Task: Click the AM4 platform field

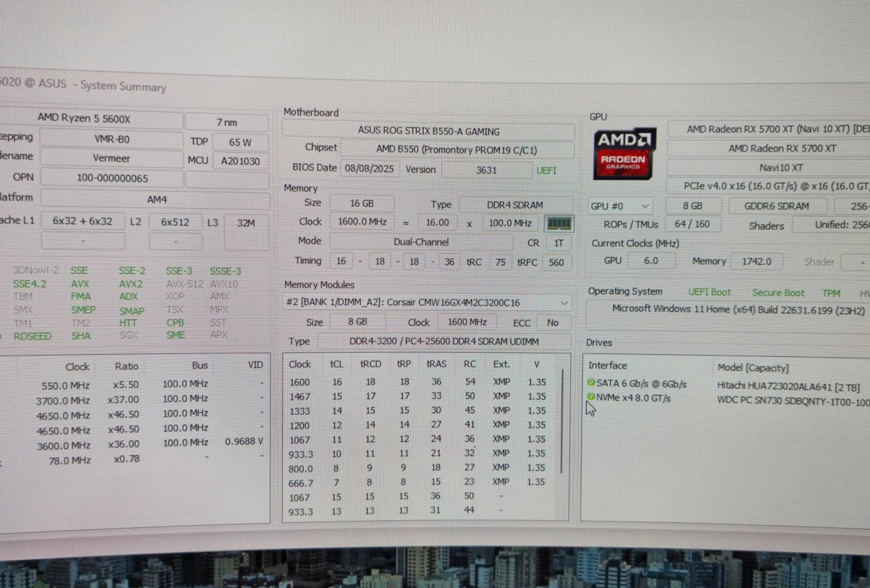Action: tap(155, 199)
